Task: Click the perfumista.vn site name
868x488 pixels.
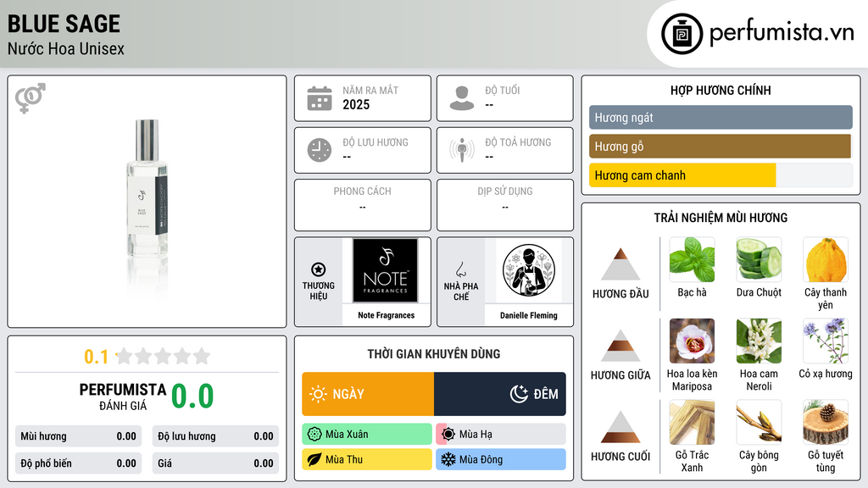Action: (x=782, y=33)
